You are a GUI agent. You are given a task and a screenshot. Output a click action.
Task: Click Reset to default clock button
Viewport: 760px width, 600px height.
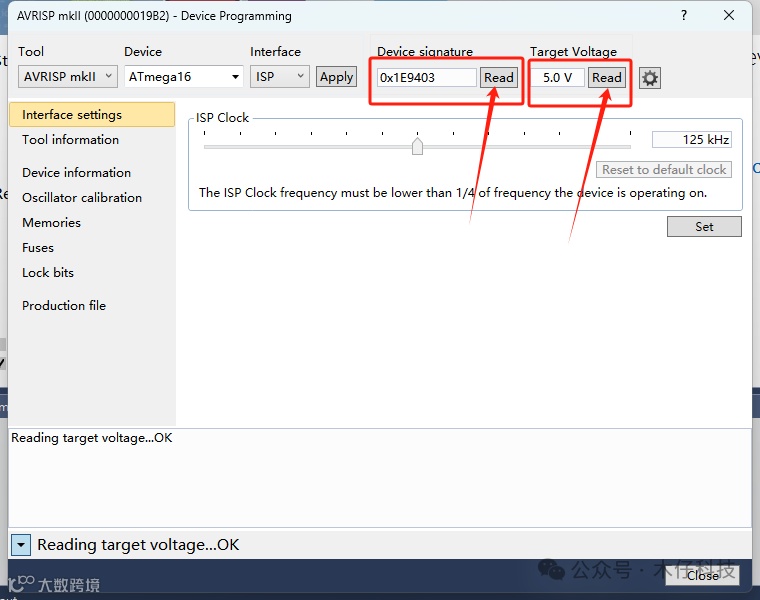(x=664, y=170)
